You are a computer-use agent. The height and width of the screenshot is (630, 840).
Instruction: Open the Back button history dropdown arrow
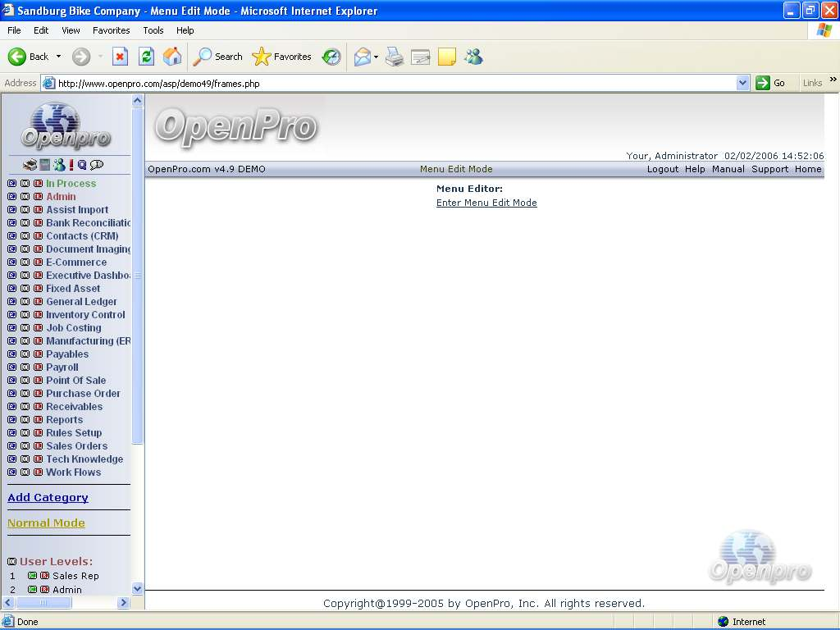click(58, 57)
